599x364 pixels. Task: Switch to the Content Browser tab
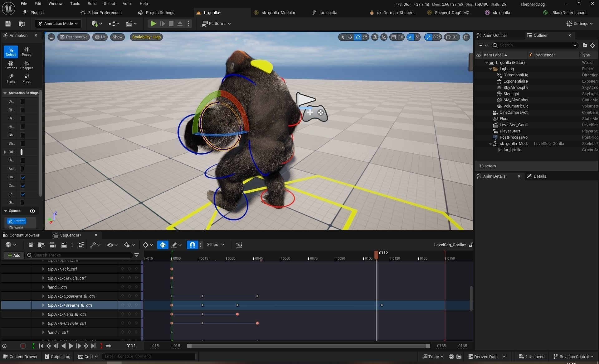click(x=24, y=235)
